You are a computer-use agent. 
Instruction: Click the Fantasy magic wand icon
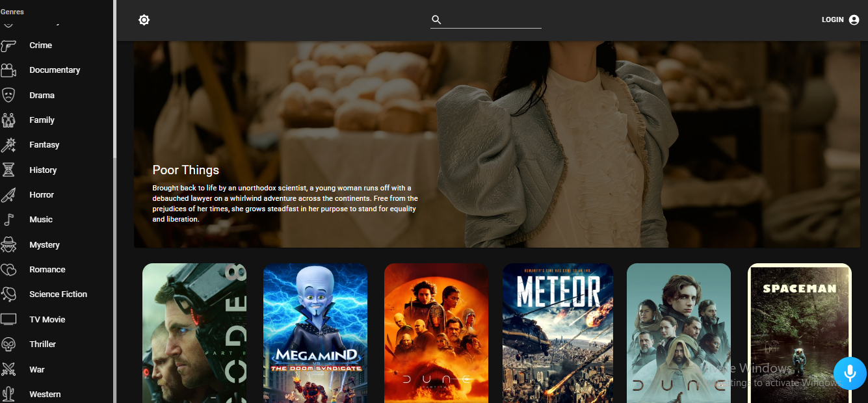click(8, 145)
